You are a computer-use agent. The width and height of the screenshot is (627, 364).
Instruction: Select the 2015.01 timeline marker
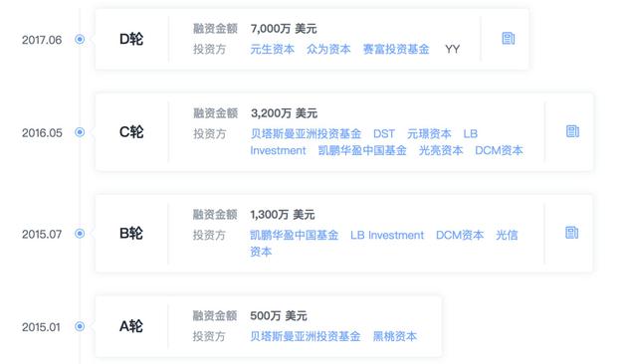click(x=80, y=326)
